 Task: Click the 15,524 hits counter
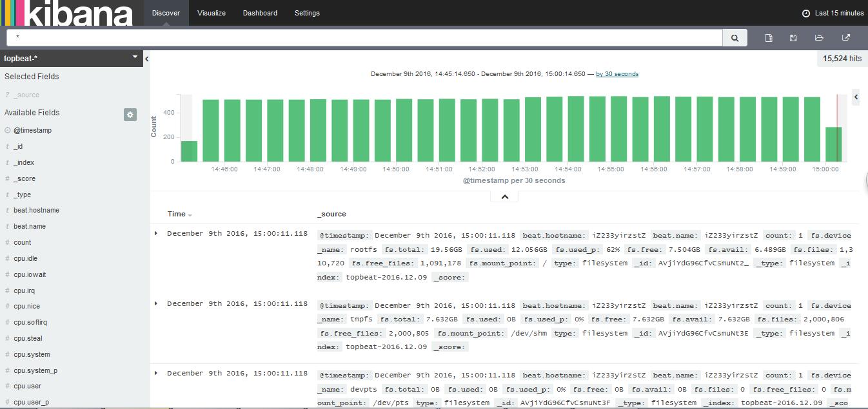842,59
